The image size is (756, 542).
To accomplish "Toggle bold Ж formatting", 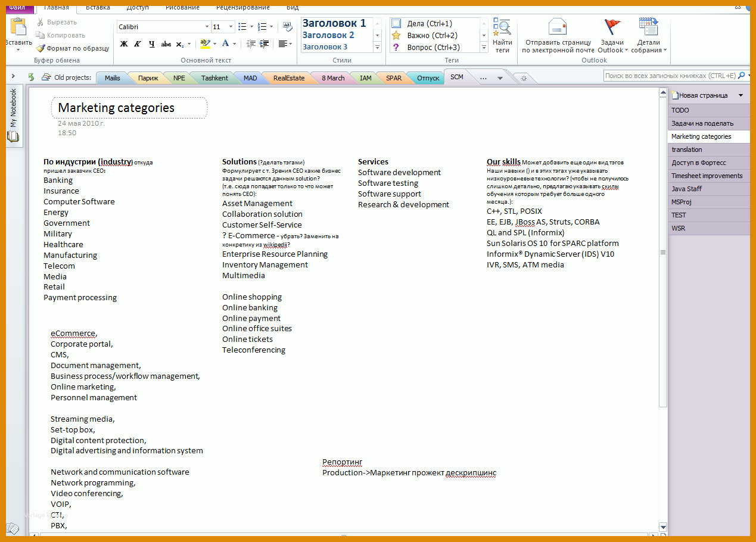I will pyautogui.click(x=124, y=43).
